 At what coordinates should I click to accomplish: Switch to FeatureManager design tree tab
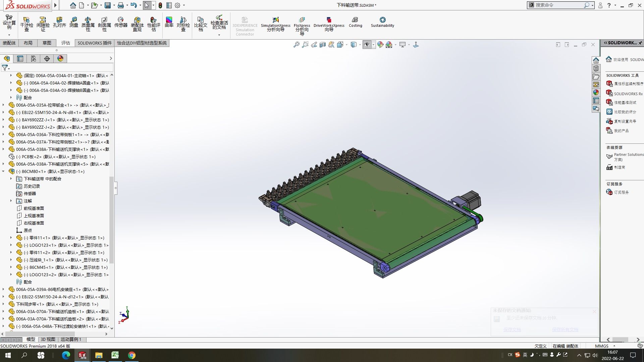7,59
